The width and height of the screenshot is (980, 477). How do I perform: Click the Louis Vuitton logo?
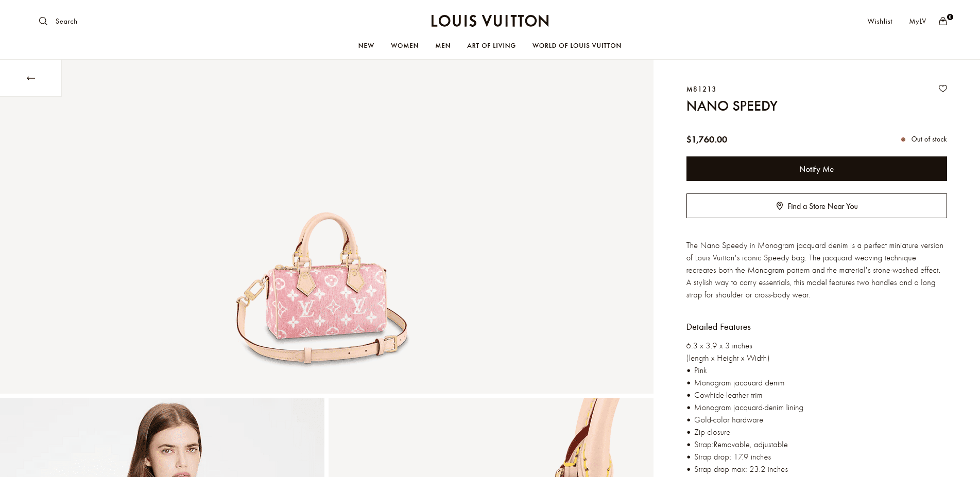[490, 21]
